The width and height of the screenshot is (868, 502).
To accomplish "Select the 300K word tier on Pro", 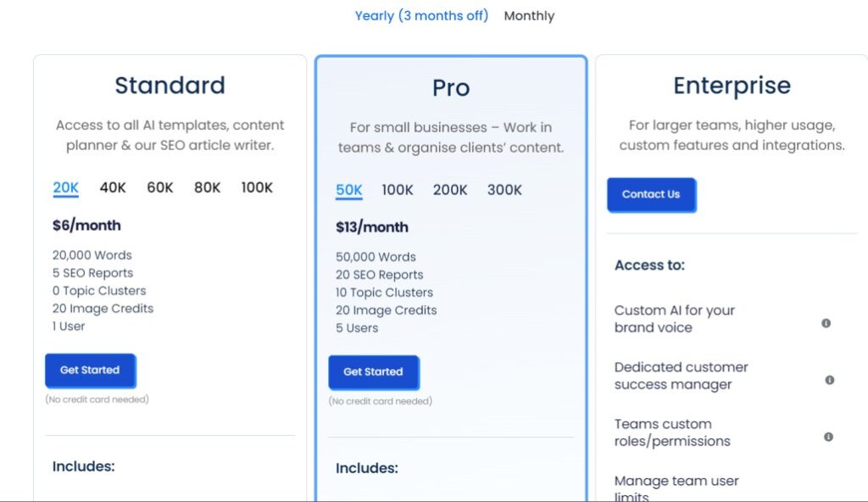I will (x=504, y=190).
